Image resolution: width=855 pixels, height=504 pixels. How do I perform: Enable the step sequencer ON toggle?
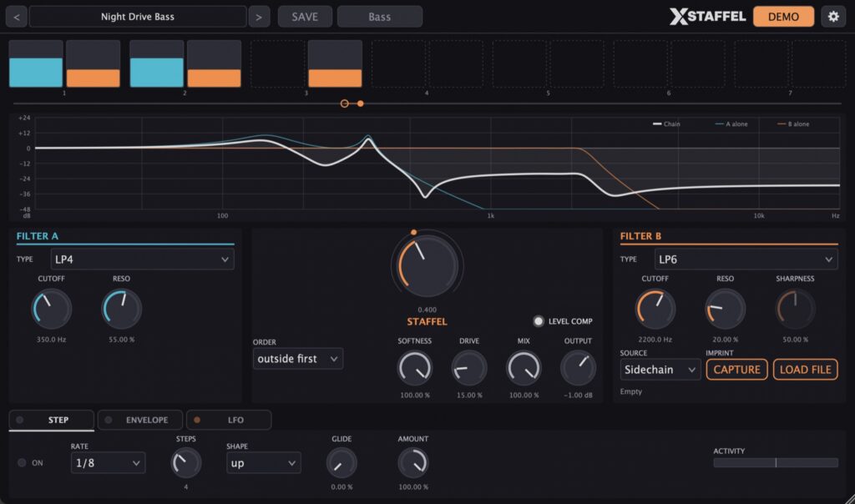click(22, 462)
